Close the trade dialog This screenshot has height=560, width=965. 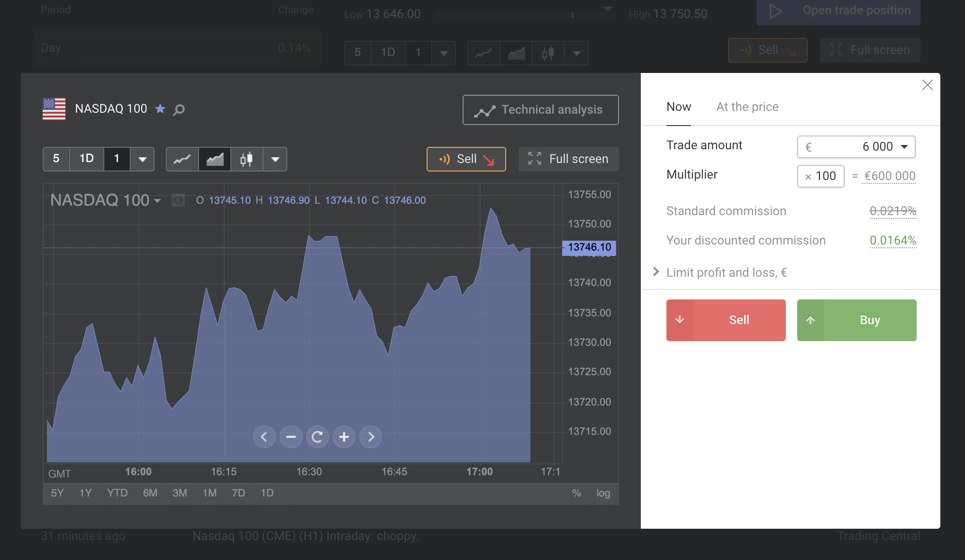point(928,85)
